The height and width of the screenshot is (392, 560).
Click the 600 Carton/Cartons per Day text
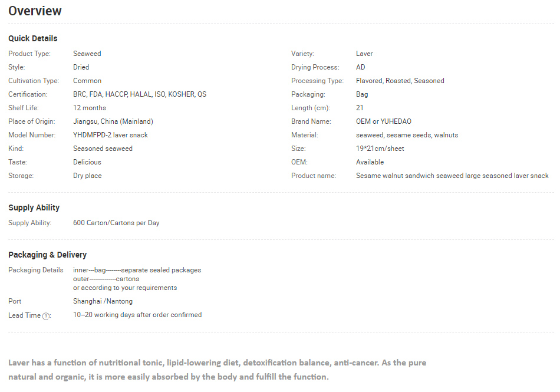point(116,223)
